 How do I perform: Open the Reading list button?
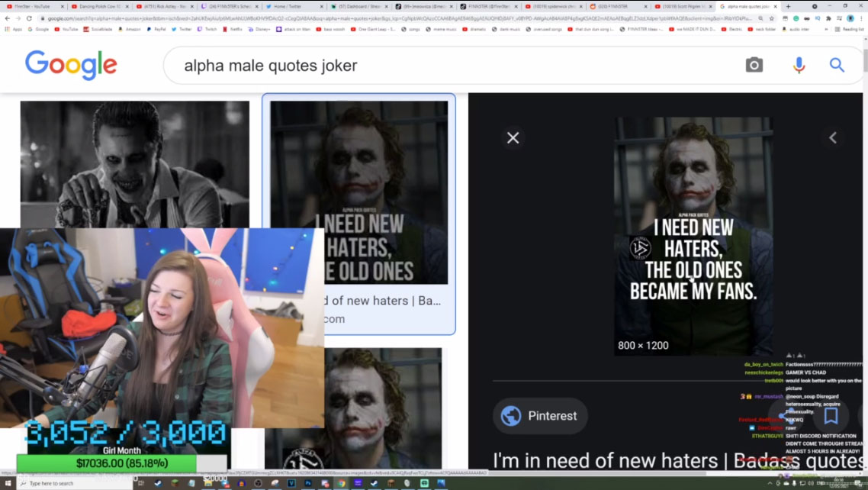pos(850,29)
